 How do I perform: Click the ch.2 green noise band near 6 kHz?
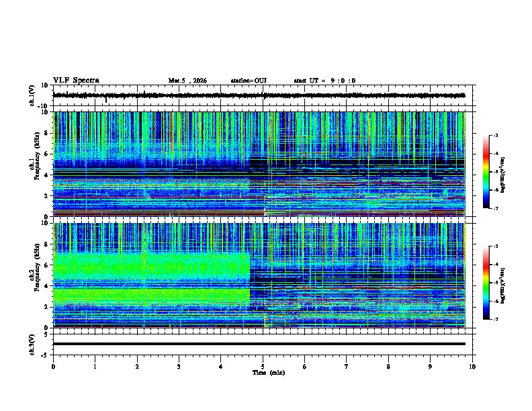151,265
